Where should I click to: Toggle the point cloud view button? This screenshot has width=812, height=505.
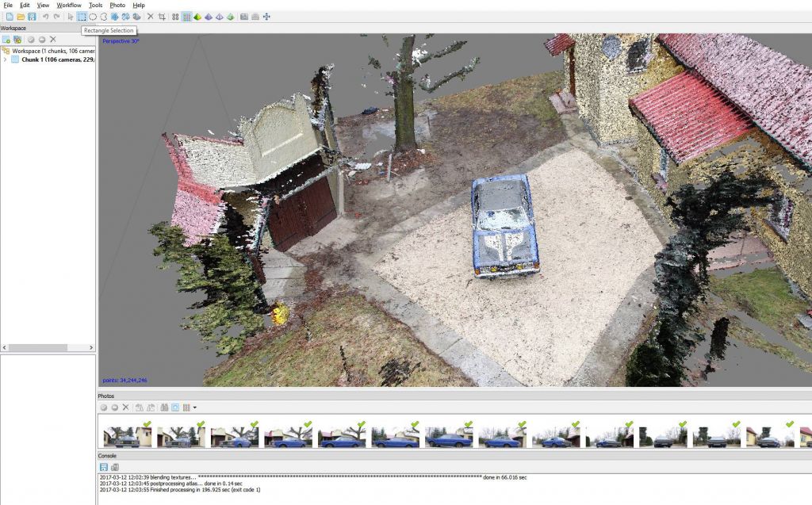(174, 17)
